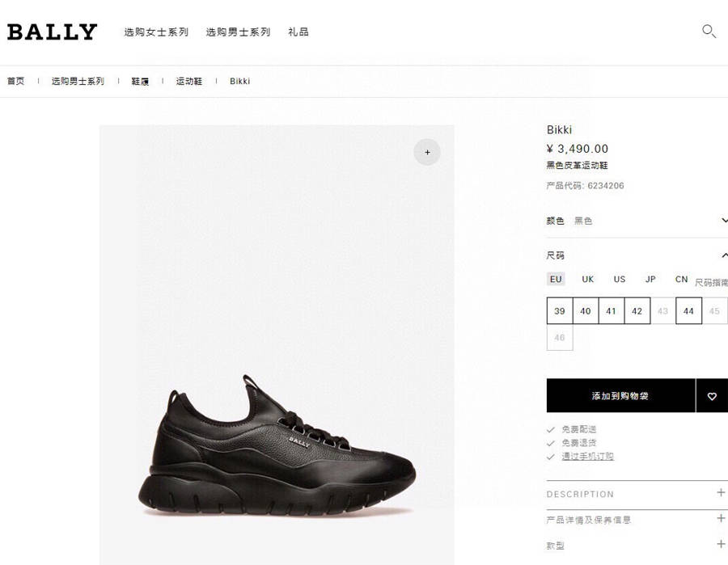Open 选购男士系列 menu

click(x=238, y=32)
